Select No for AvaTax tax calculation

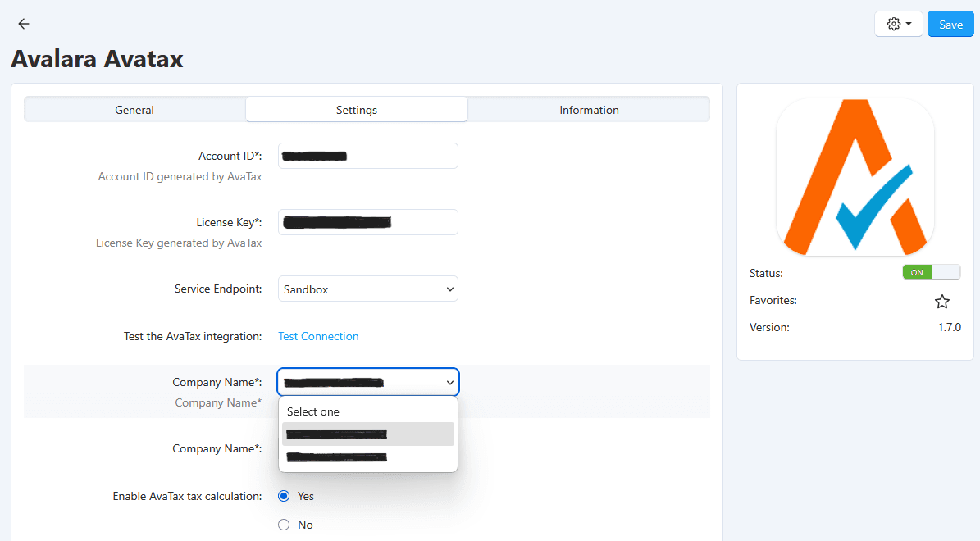(x=284, y=525)
